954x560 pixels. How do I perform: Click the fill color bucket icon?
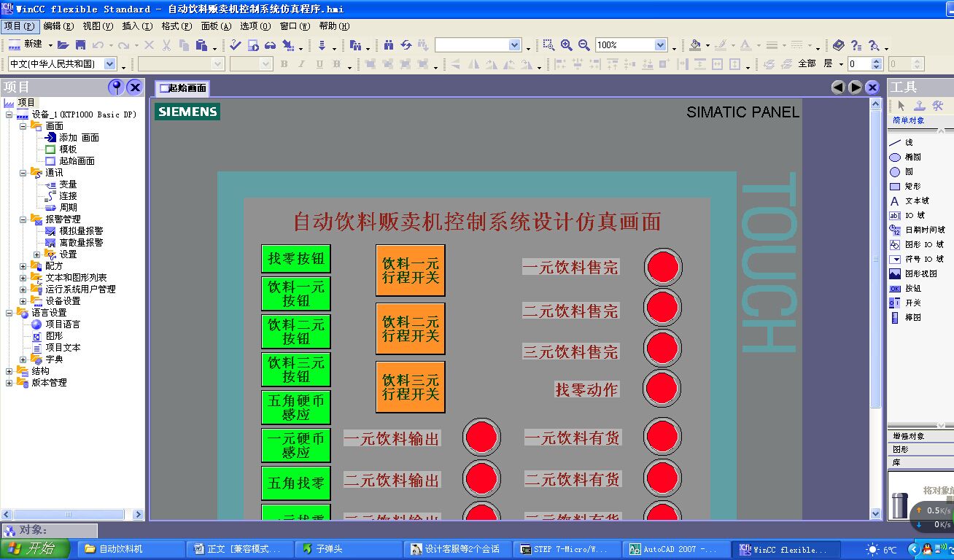[x=695, y=45]
